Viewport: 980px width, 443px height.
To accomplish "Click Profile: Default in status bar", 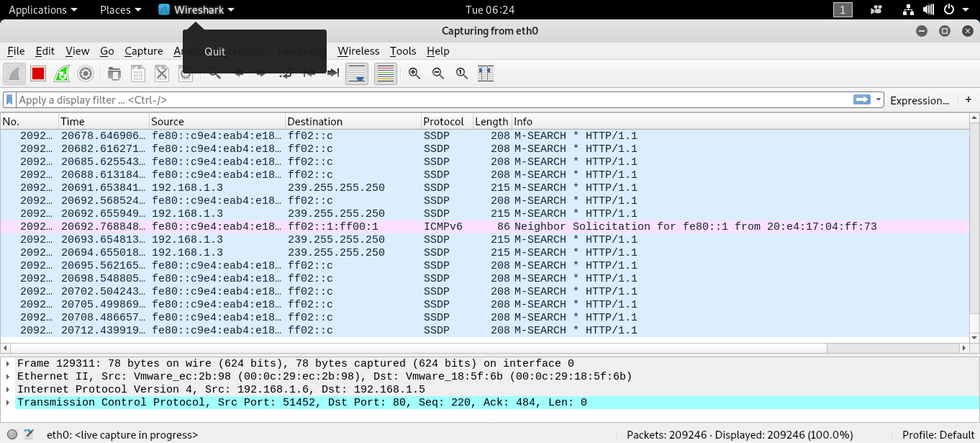I will click(938, 434).
